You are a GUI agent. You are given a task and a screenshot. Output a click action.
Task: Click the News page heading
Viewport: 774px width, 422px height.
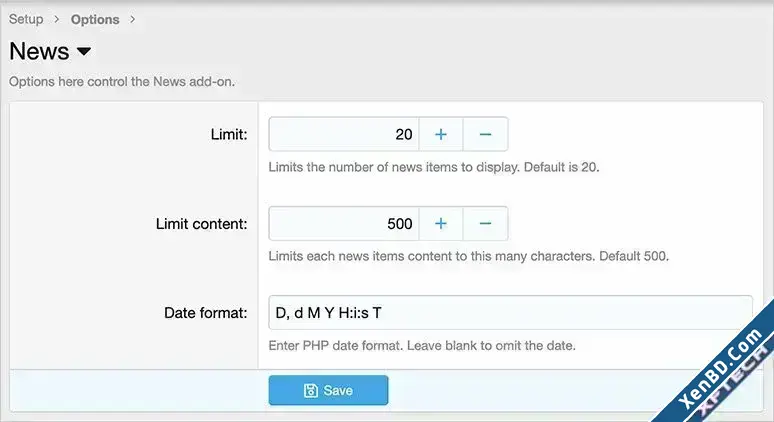tap(39, 51)
